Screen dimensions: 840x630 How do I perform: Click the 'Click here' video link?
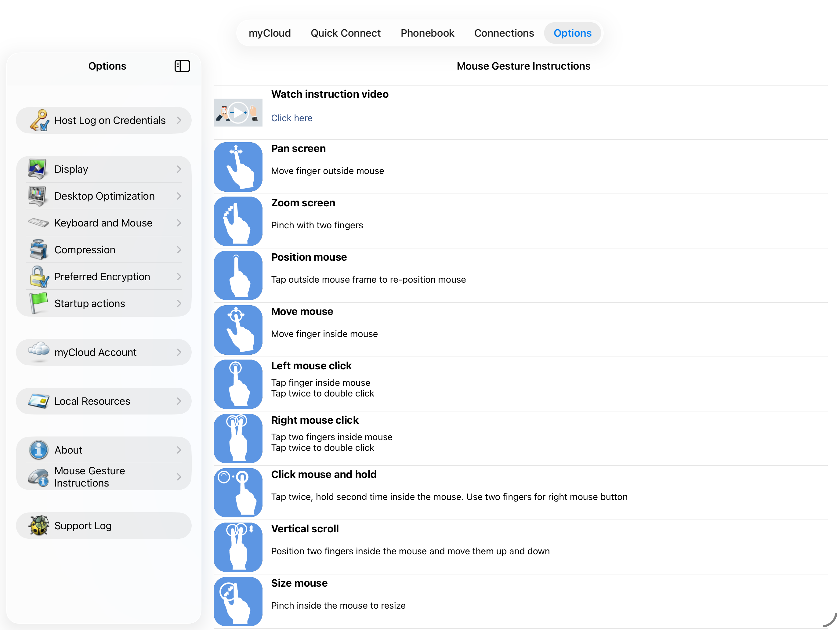[291, 118]
